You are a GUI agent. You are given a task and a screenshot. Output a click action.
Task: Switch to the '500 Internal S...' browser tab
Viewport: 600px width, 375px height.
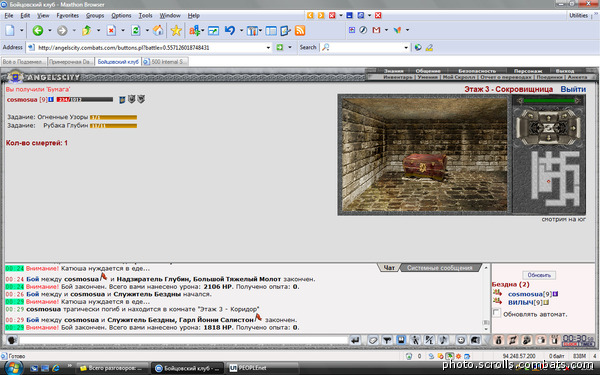(x=165, y=62)
